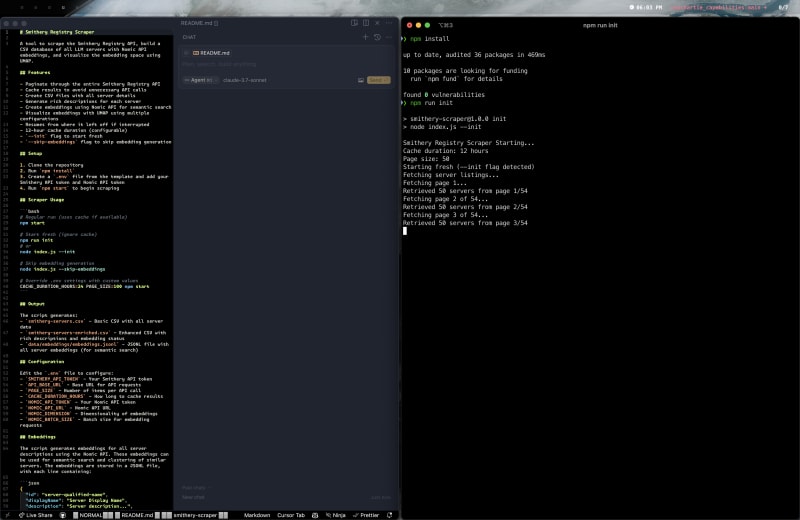This screenshot has height=520, width=800.
Task: Change the claude-3.7-sonnet model selector
Action: click(245, 80)
